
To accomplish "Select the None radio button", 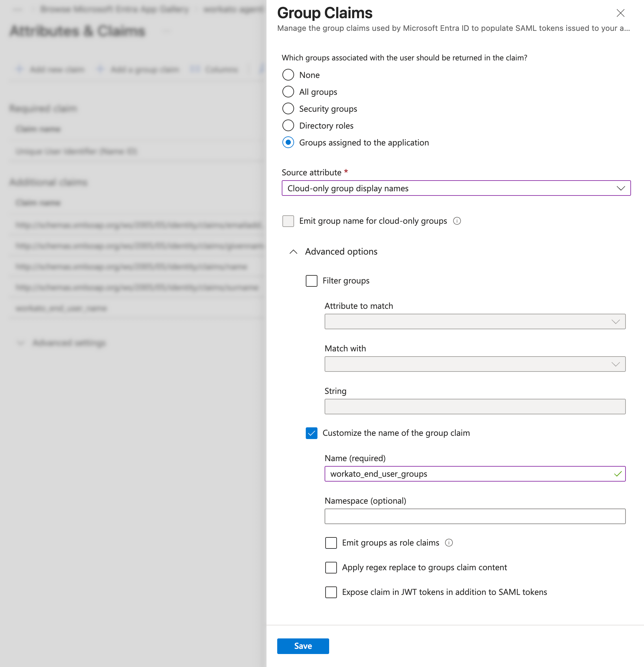I will 288,75.
